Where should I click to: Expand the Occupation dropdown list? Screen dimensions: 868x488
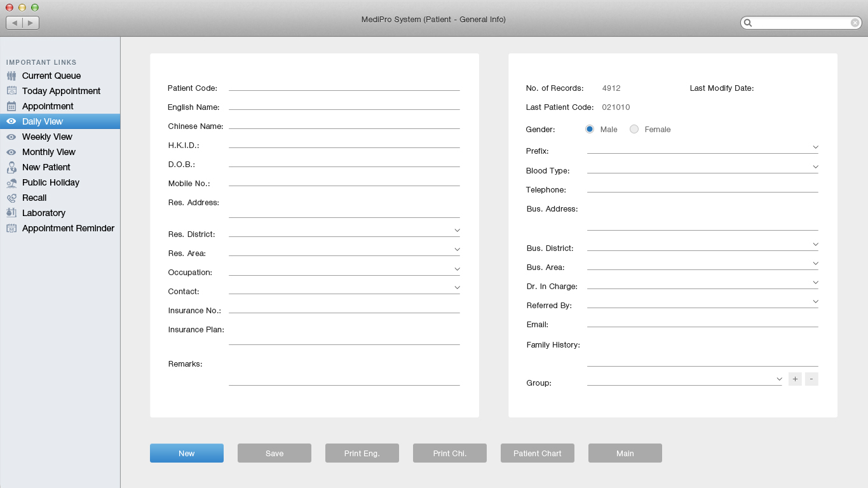point(457,269)
